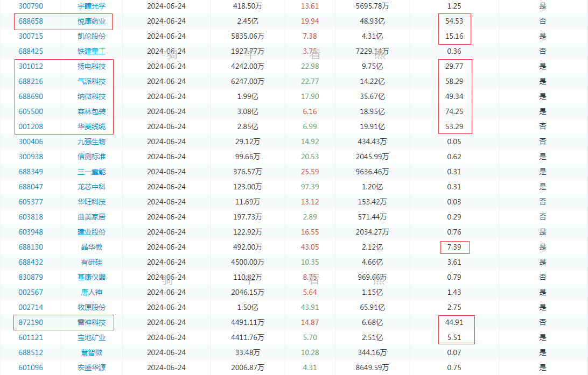
Task: Open the 凯伦股份 stock name link
Action: coord(92,37)
